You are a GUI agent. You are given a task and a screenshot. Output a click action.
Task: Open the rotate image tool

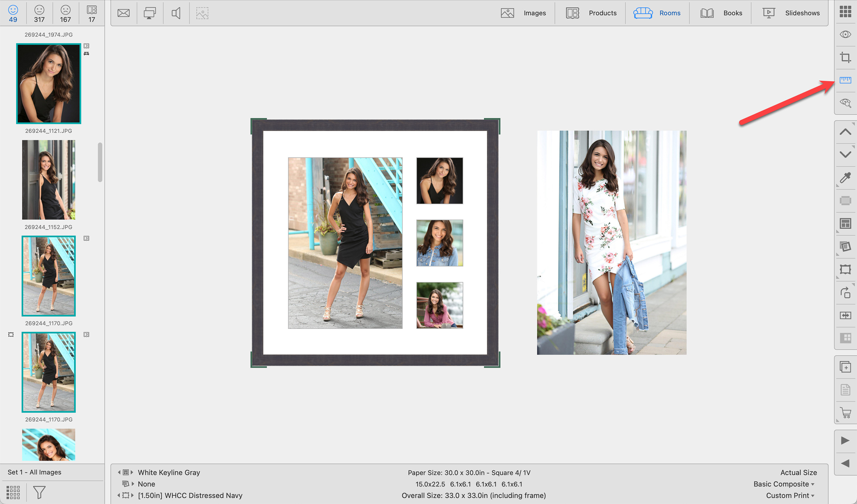[845, 293]
